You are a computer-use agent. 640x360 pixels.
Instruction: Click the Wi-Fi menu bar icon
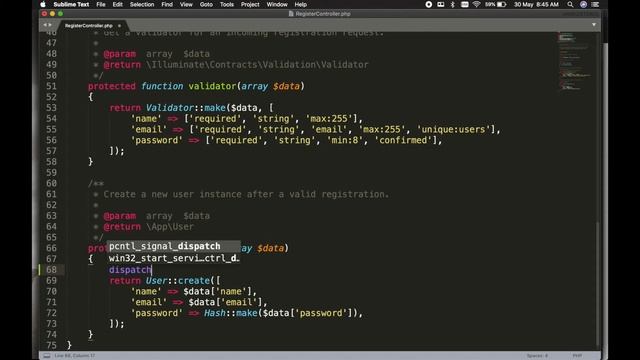(x=476, y=4)
